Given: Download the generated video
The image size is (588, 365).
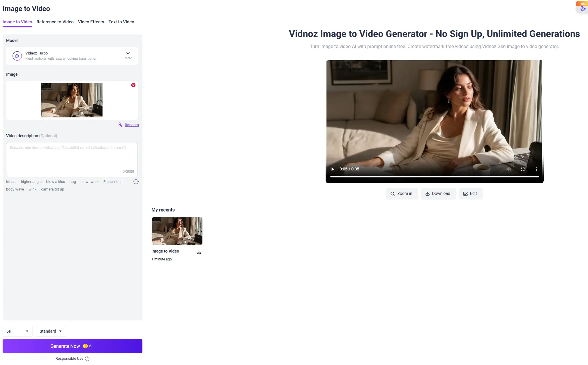Looking at the screenshot, I should click(438, 194).
